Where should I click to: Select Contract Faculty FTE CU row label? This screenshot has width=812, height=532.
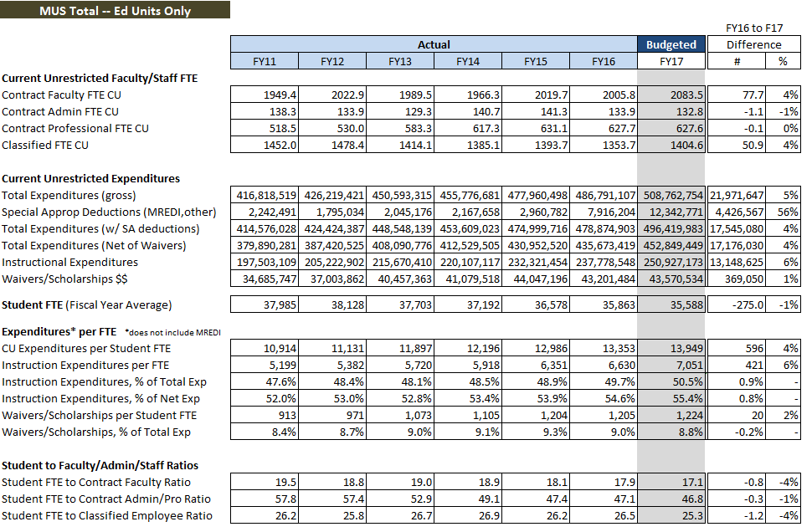[x=62, y=95]
